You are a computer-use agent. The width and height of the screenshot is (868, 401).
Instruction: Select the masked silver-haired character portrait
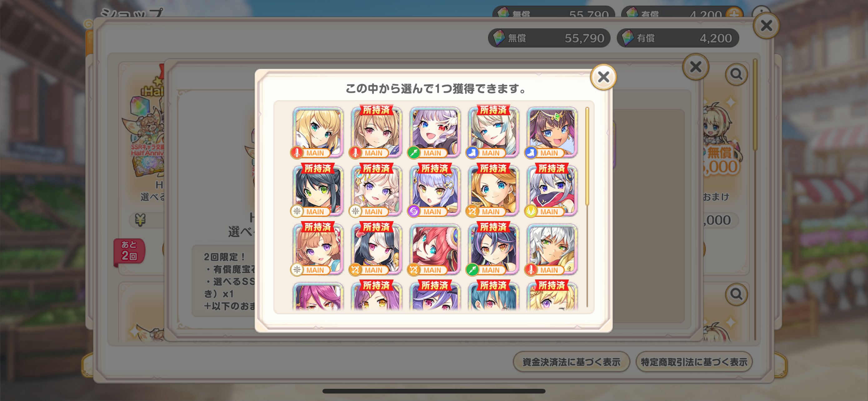tap(551, 191)
